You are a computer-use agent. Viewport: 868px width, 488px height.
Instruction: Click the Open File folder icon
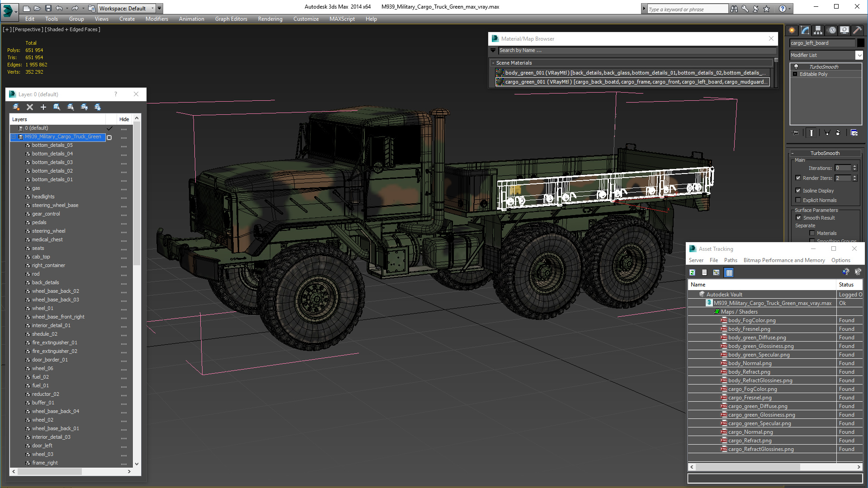pos(38,8)
